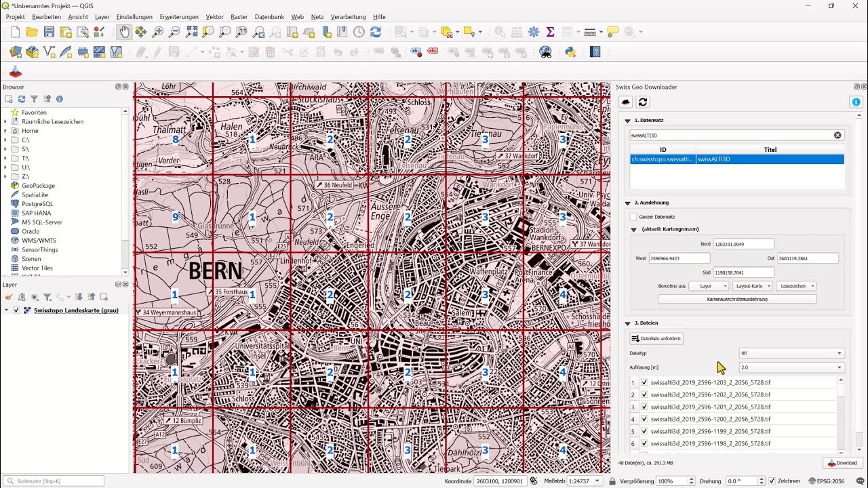Click the filter icon in Browser panel
Image resolution: width=868 pixels, height=488 pixels.
pyautogui.click(x=34, y=99)
